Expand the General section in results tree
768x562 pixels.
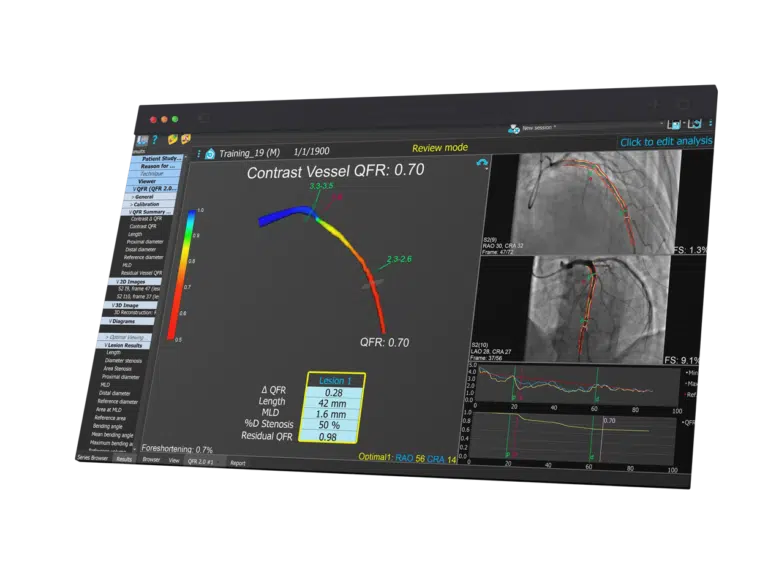(x=150, y=197)
